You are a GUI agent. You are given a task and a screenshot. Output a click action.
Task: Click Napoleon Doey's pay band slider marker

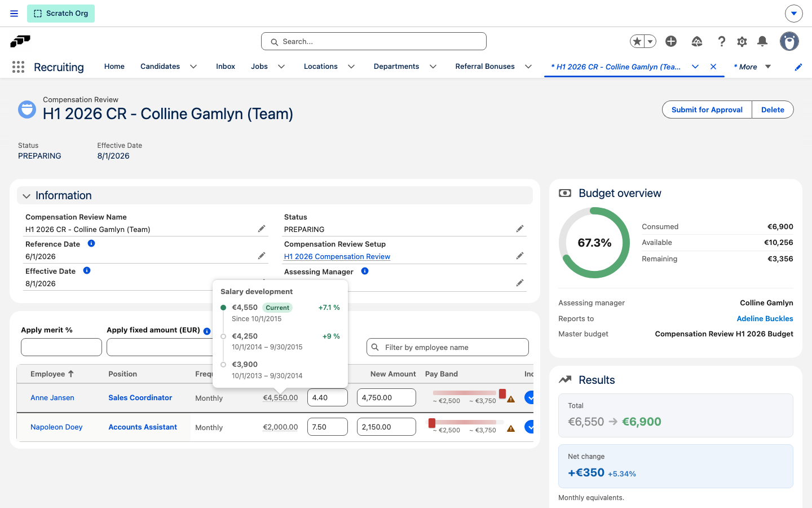(432, 423)
